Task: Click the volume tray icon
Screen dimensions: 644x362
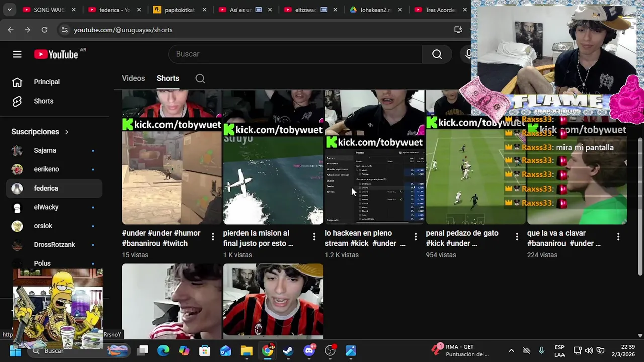Action: point(589,351)
